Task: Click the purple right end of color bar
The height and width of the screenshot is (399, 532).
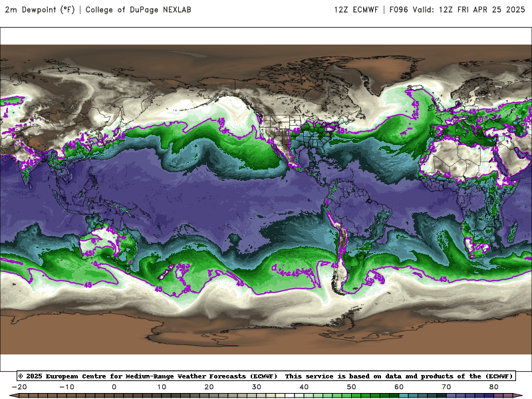Action: click(519, 396)
